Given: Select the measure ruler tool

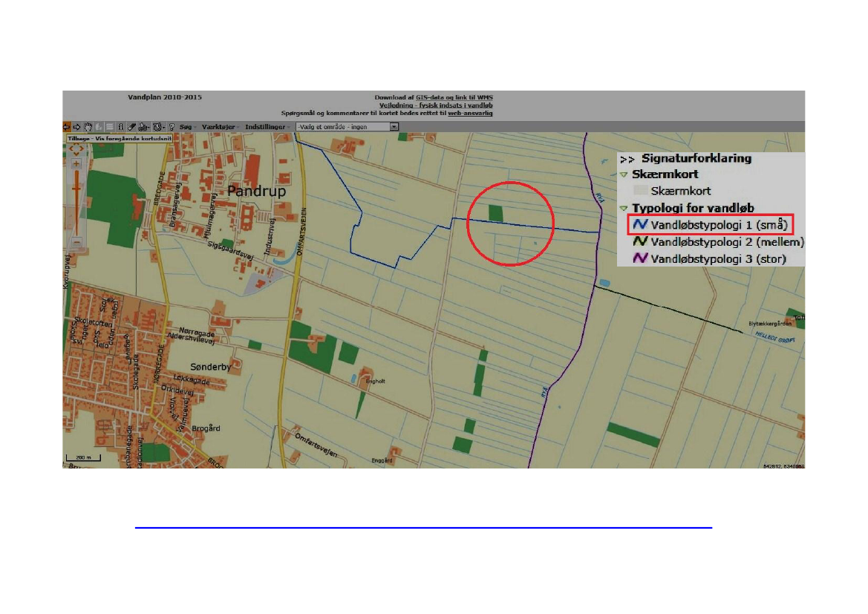Looking at the screenshot, I should point(131,127).
